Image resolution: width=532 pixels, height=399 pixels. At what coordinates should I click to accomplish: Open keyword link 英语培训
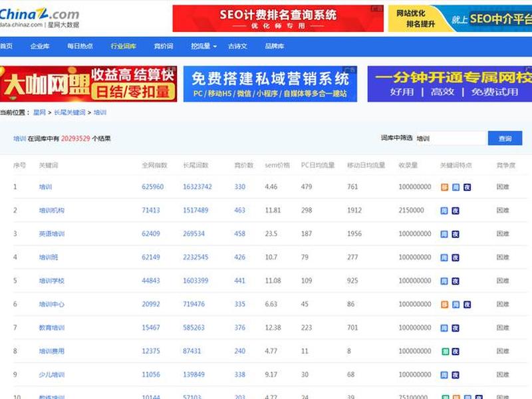52,234
